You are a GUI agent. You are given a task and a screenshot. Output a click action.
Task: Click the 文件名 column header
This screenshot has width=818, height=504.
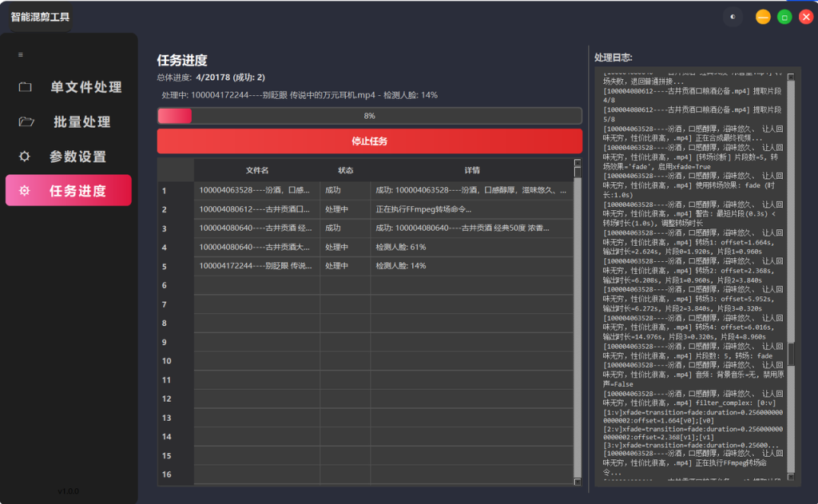click(257, 171)
